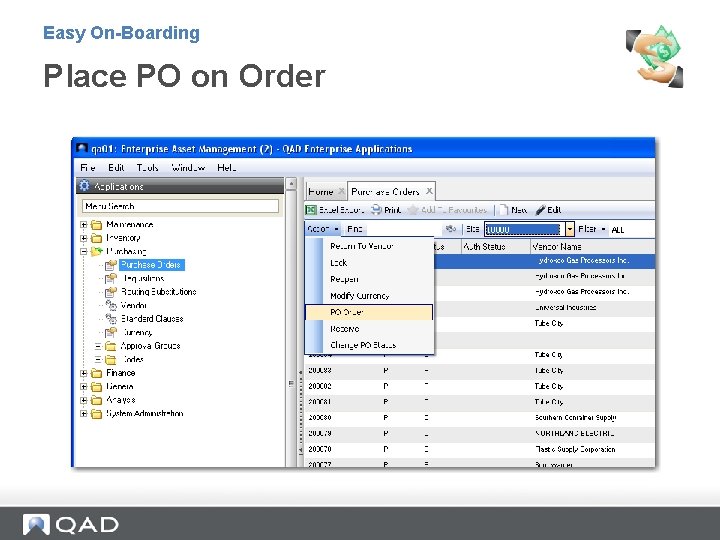Image resolution: width=720 pixels, height=540 pixels.
Task: Select the Inventory folder icon
Action: pos(96,238)
